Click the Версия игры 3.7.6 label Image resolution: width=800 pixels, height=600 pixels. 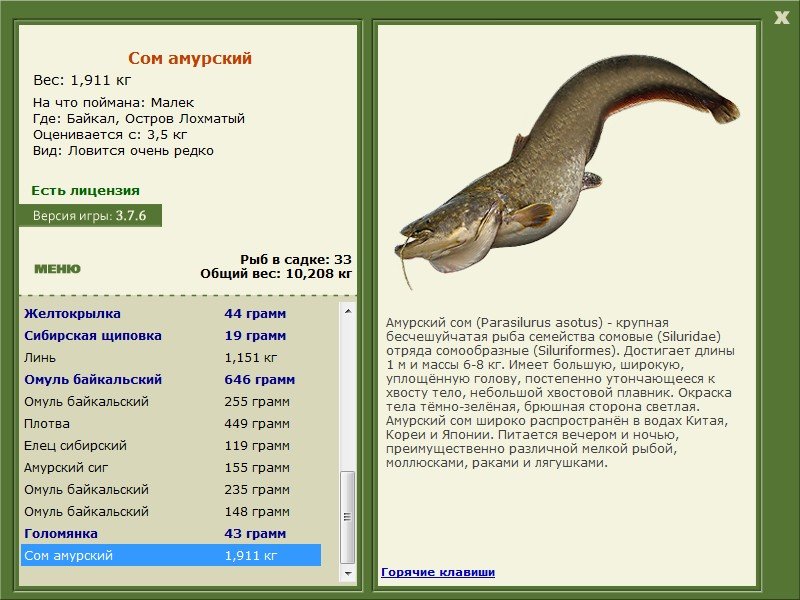(x=89, y=215)
